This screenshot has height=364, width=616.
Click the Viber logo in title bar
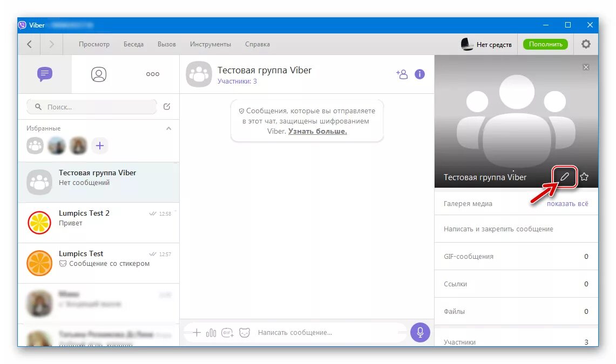pyautogui.click(x=22, y=25)
